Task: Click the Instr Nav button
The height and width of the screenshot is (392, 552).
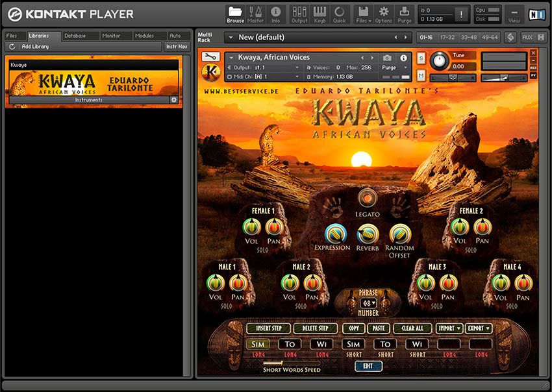Action: point(177,47)
